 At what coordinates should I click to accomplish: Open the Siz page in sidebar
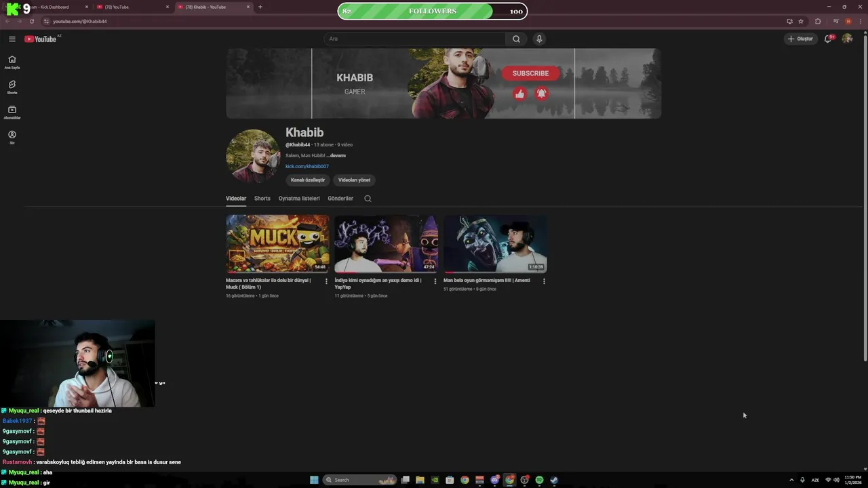[12, 138]
